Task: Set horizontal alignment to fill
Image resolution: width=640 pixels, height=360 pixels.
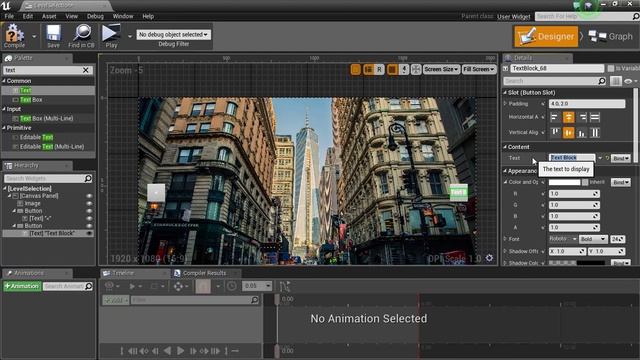Action: (595, 118)
